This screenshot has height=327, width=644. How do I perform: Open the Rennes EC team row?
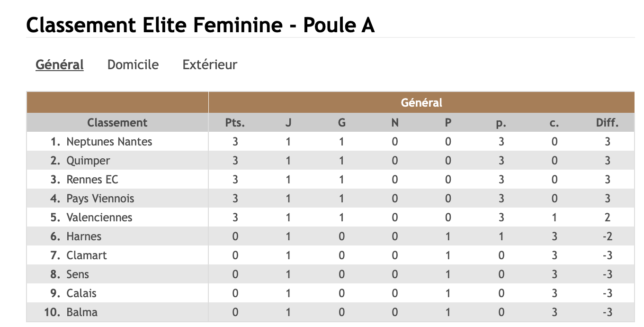point(92,180)
